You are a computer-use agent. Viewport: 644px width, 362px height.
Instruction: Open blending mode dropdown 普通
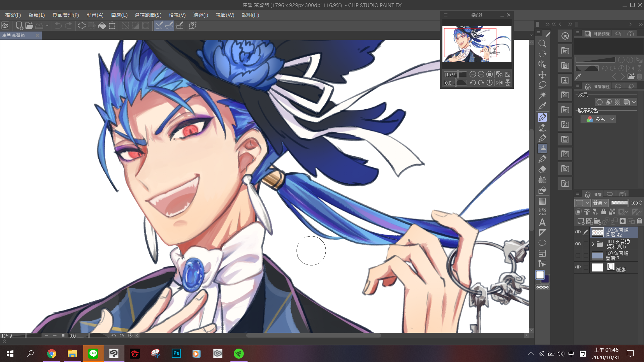point(600,203)
